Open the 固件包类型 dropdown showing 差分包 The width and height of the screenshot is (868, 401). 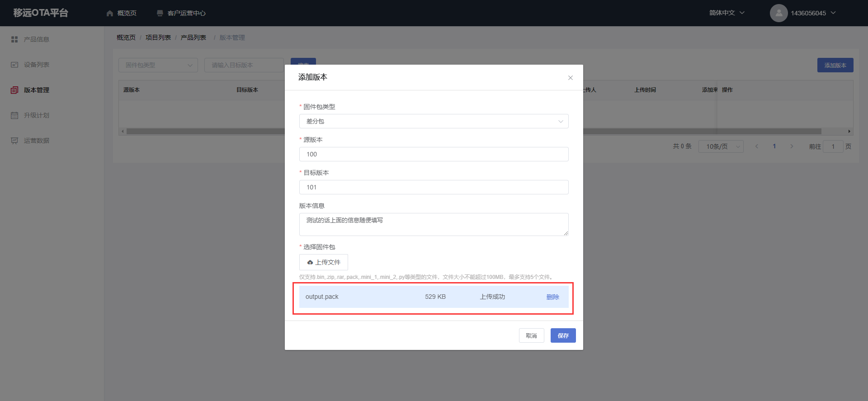[434, 121]
